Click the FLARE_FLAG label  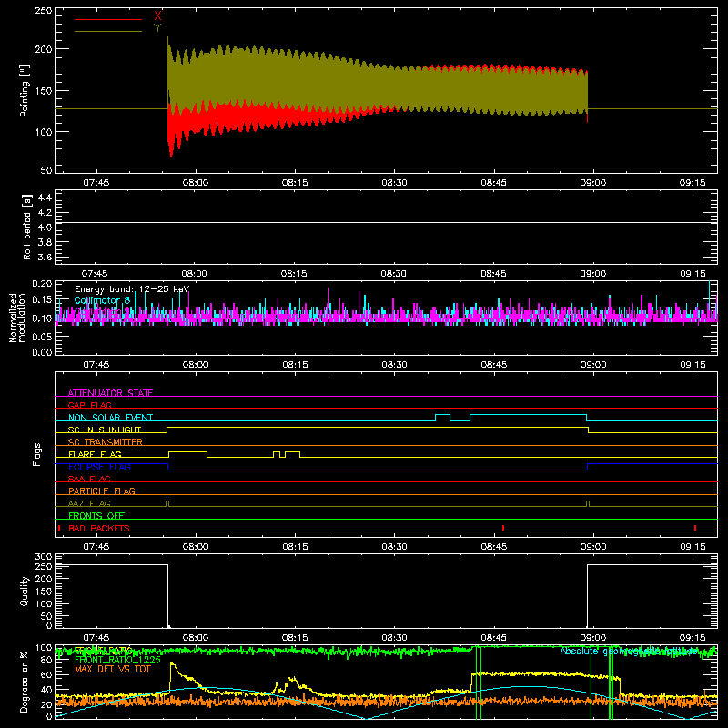click(x=95, y=454)
